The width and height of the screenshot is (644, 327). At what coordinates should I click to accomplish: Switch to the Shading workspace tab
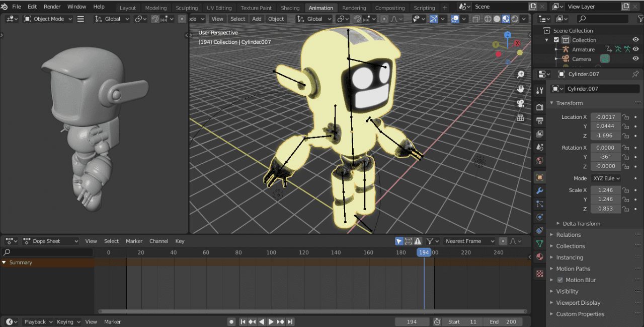(290, 8)
